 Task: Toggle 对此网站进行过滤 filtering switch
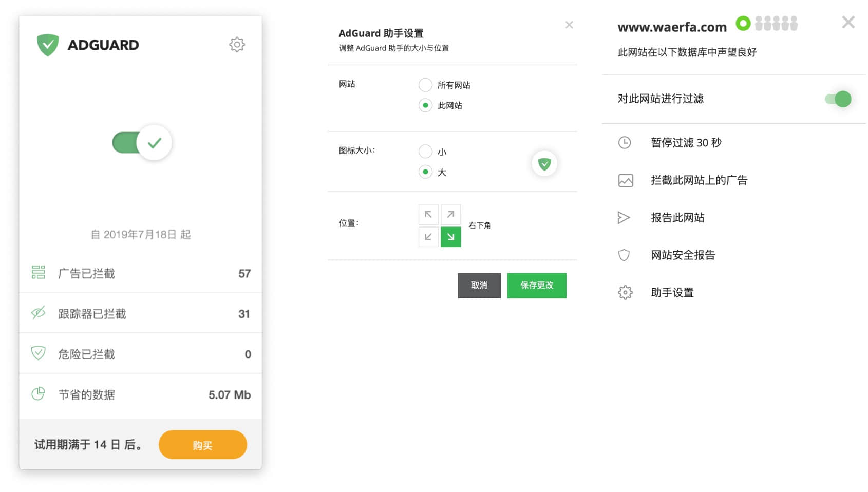[x=838, y=99]
